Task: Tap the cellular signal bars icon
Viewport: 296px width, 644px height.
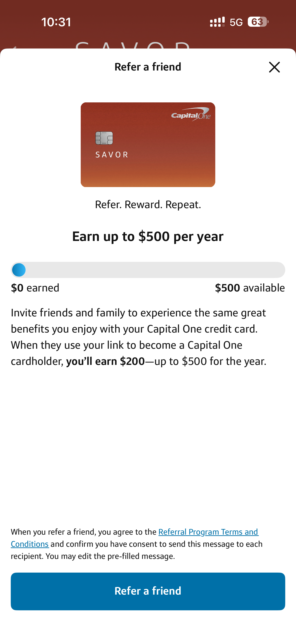Action: point(217,22)
